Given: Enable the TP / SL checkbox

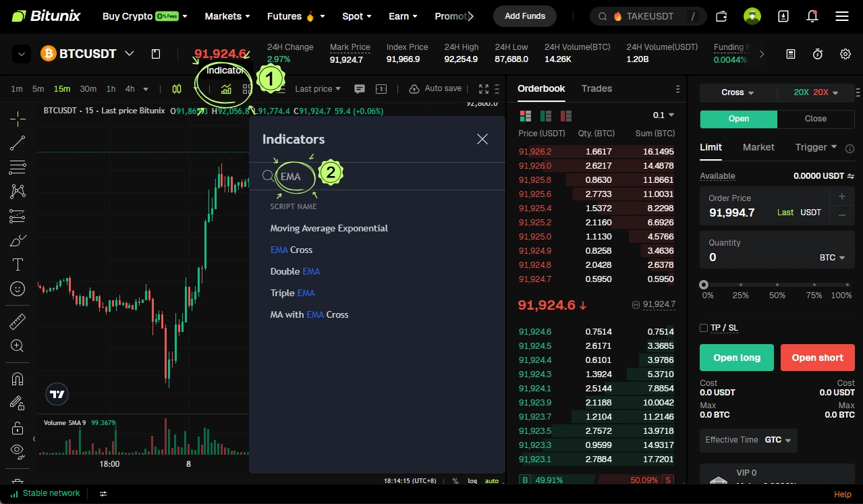Looking at the screenshot, I should coord(704,328).
